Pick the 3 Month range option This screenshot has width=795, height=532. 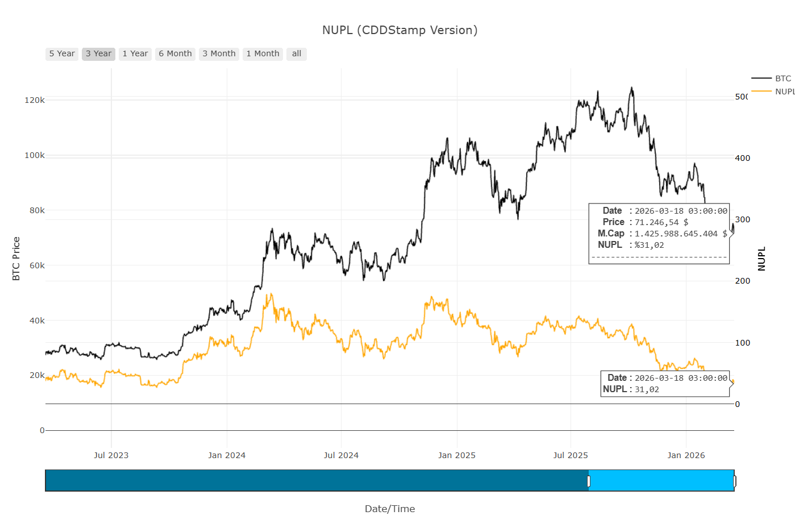219,54
